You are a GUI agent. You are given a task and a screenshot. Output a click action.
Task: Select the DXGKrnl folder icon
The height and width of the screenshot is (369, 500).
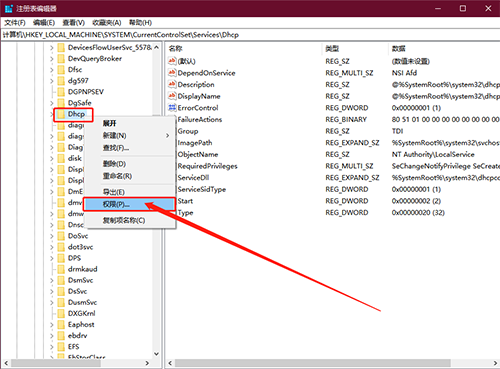pyautogui.click(x=61, y=313)
